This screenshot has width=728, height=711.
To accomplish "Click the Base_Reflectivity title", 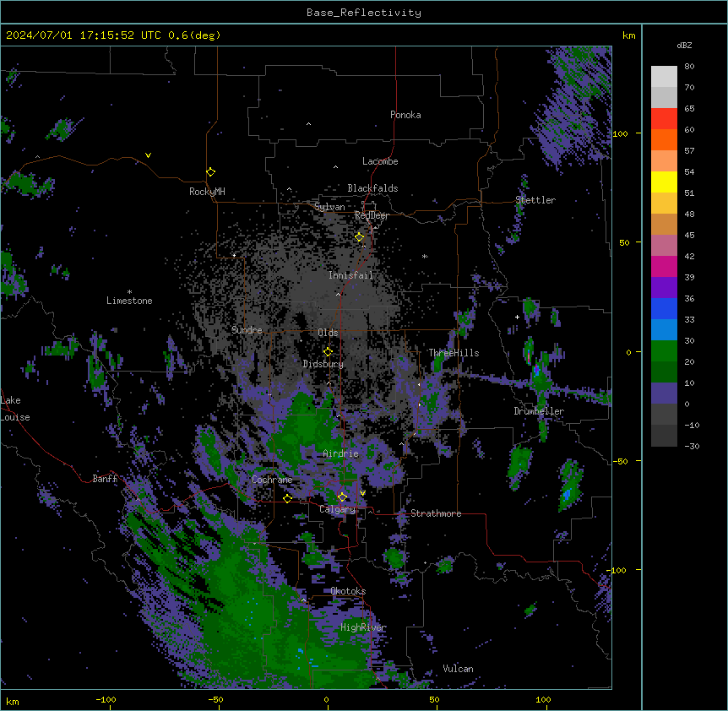I will (364, 13).
